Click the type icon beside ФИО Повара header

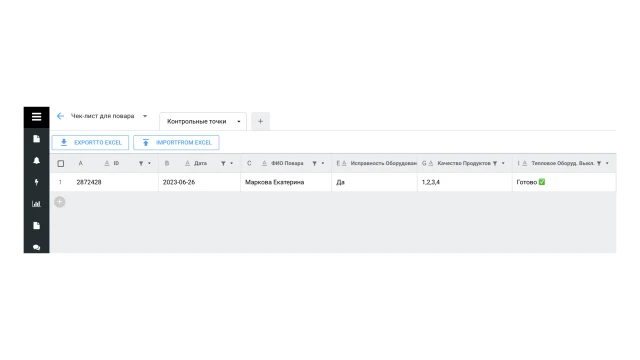tap(264, 163)
